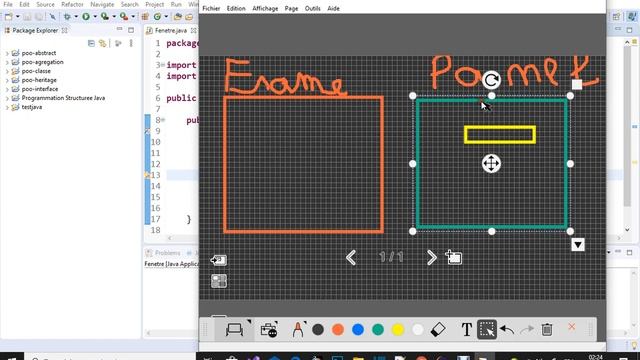640x360 pixels.
Task: Go to previous whiteboard page
Action: point(351,258)
